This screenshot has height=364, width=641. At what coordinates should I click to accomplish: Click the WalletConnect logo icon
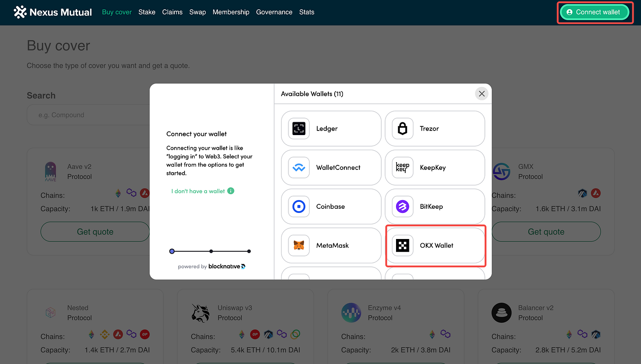pyautogui.click(x=299, y=168)
